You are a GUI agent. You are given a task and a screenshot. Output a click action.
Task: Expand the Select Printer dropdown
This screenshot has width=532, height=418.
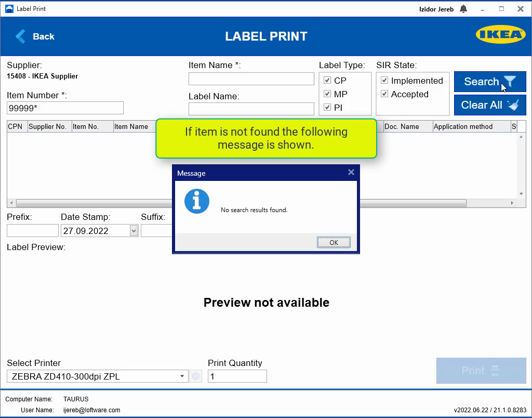pos(182,376)
